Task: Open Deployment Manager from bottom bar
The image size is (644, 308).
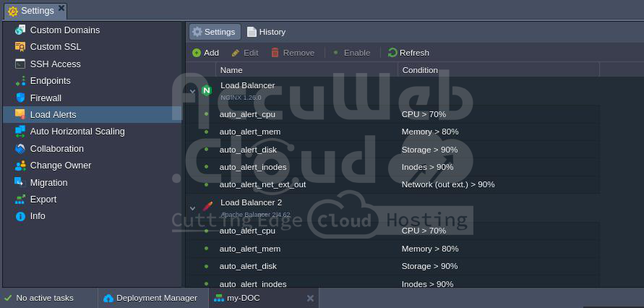Action: click(150, 298)
